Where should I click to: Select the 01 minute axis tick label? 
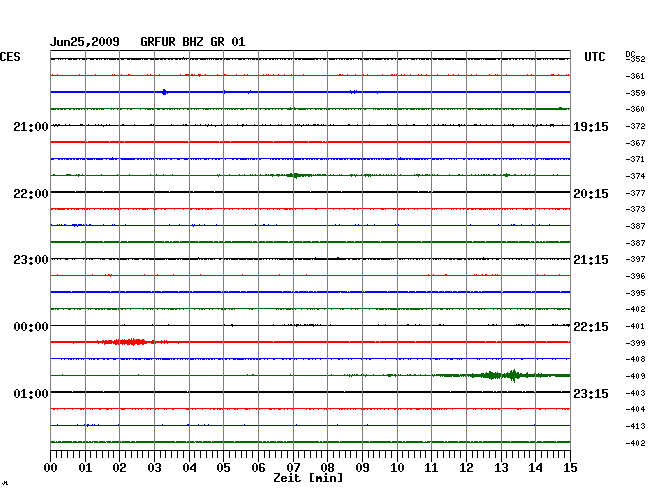(85, 468)
